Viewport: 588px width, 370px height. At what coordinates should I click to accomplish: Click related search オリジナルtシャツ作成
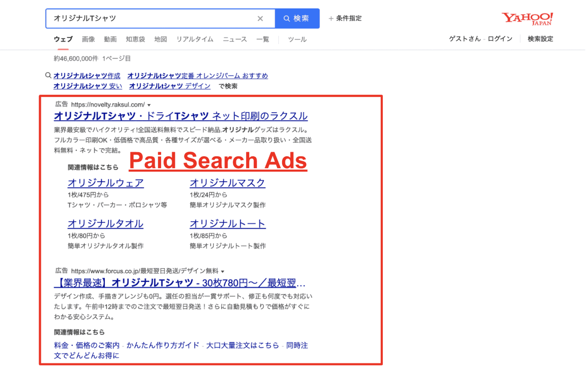click(87, 75)
